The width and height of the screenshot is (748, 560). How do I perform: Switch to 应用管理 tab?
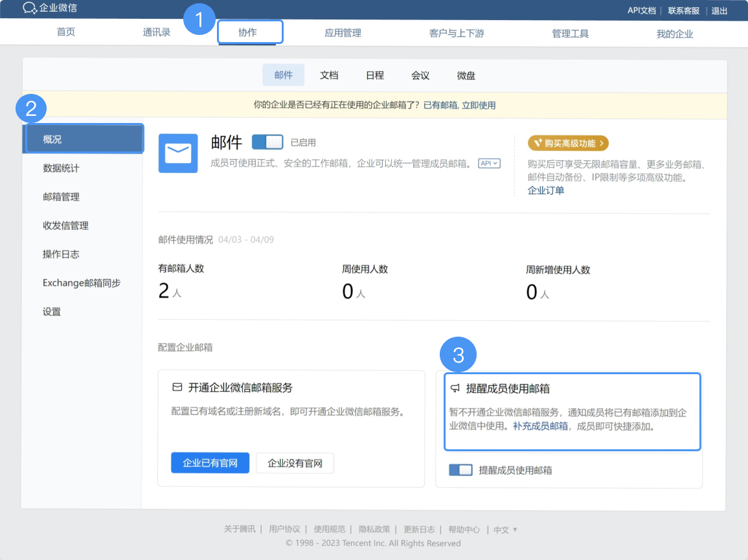point(343,33)
